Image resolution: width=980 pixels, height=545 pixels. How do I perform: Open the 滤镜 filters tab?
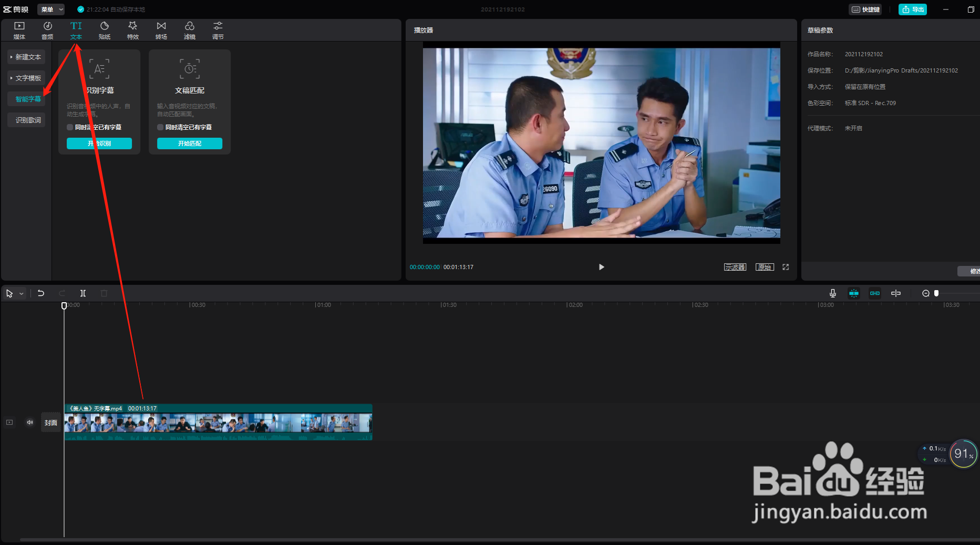[190, 30]
